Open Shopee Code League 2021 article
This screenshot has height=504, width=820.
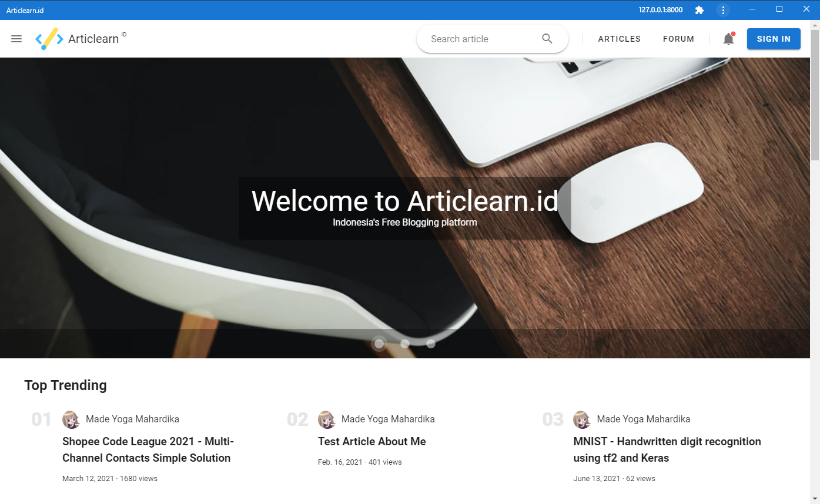tap(148, 450)
